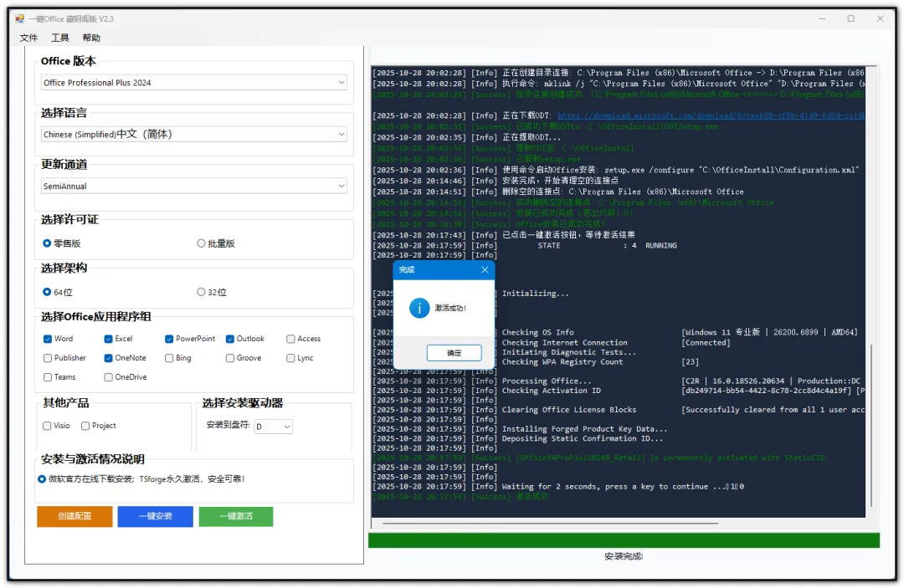The width and height of the screenshot is (904, 588).
Task: Select the 批量版 license radio button
Action: (201, 243)
